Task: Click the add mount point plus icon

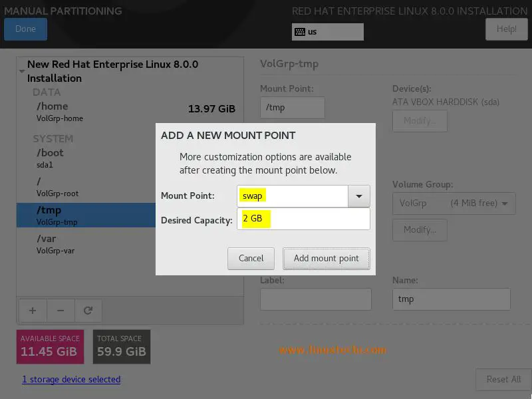Action: click(x=33, y=311)
